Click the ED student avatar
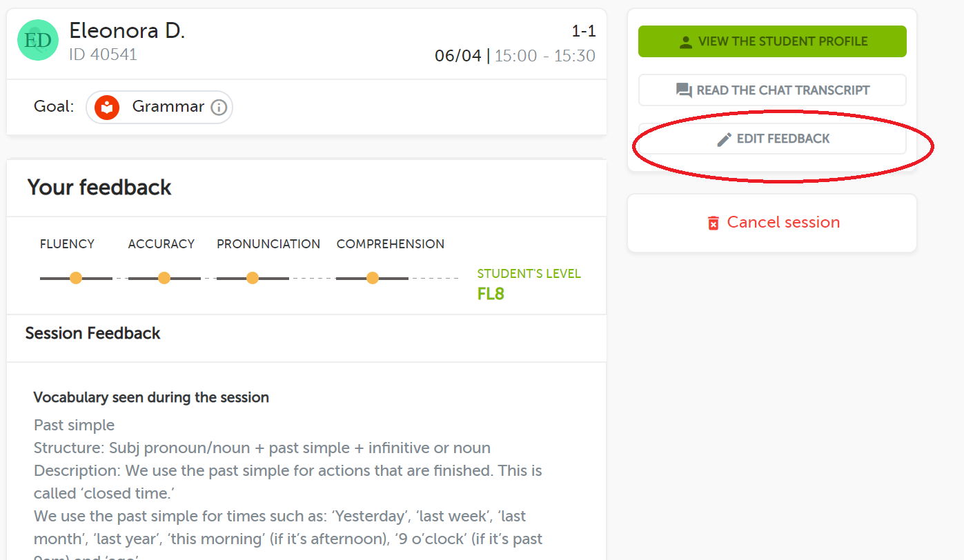Screen dimensions: 964x560 [x=37, y=40]
